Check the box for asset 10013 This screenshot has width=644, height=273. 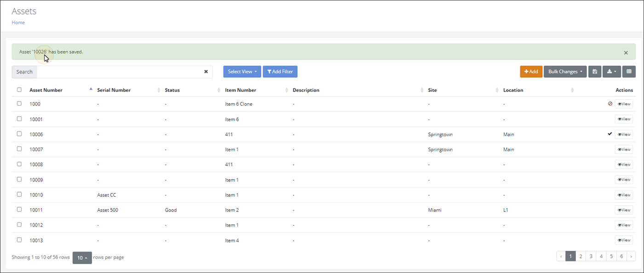[x=19, y=240]
